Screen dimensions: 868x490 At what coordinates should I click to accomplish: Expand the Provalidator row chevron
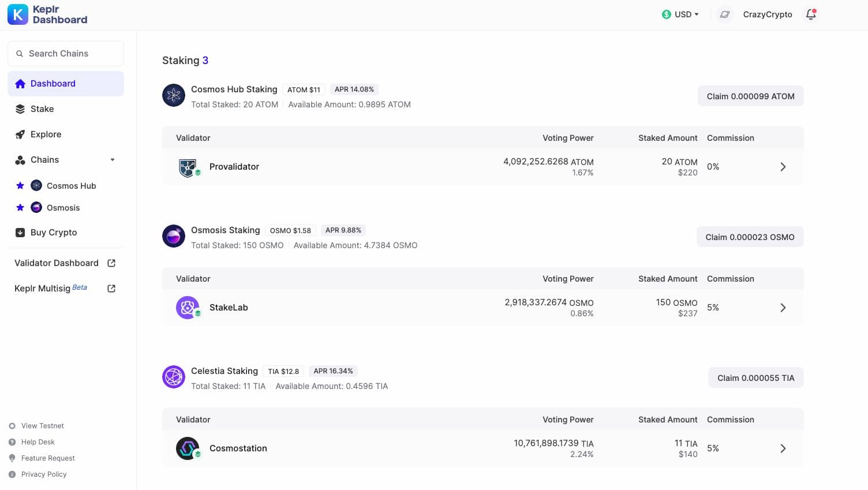click(783, 167)
